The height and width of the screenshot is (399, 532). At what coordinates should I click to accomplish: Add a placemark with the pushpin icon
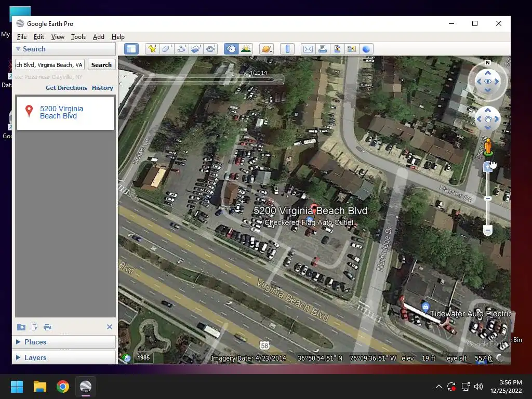coord(152,49)
